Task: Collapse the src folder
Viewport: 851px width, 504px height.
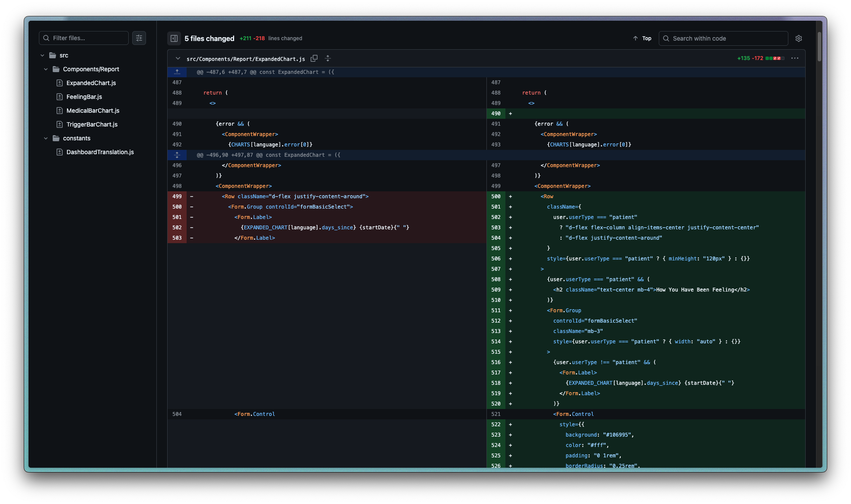Action: point(42,55)
